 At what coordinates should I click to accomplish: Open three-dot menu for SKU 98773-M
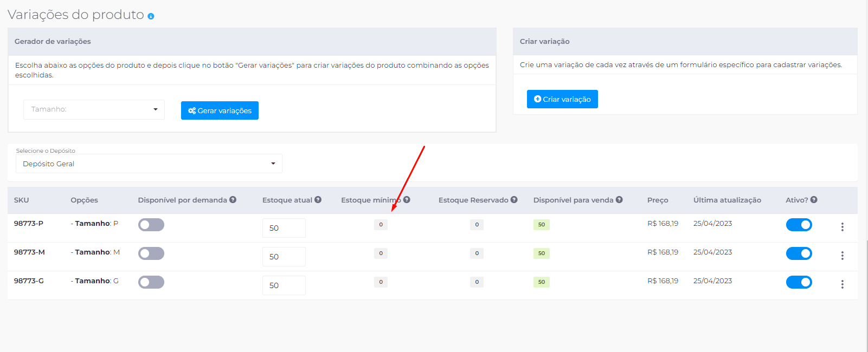point(842,256)
